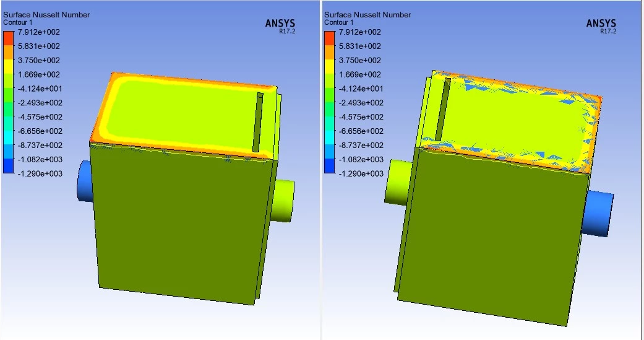Select 5.831e+002 in right view legend

click(360, 46)
